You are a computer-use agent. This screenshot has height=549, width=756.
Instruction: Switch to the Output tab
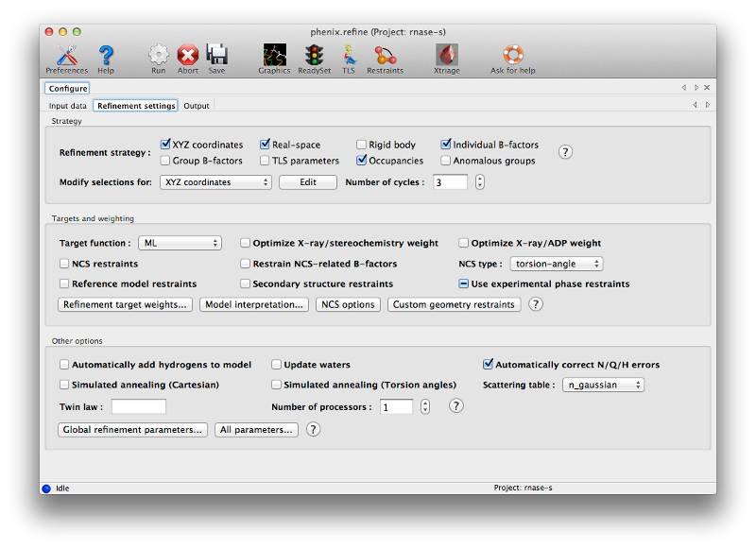[x=196, y=106]
